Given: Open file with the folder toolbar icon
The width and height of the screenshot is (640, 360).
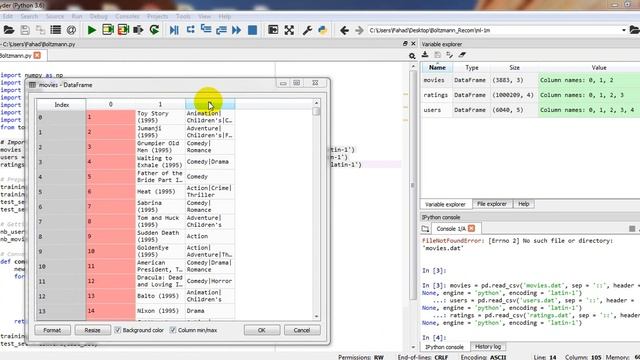Looking at the screenshot, I should 9,30.
